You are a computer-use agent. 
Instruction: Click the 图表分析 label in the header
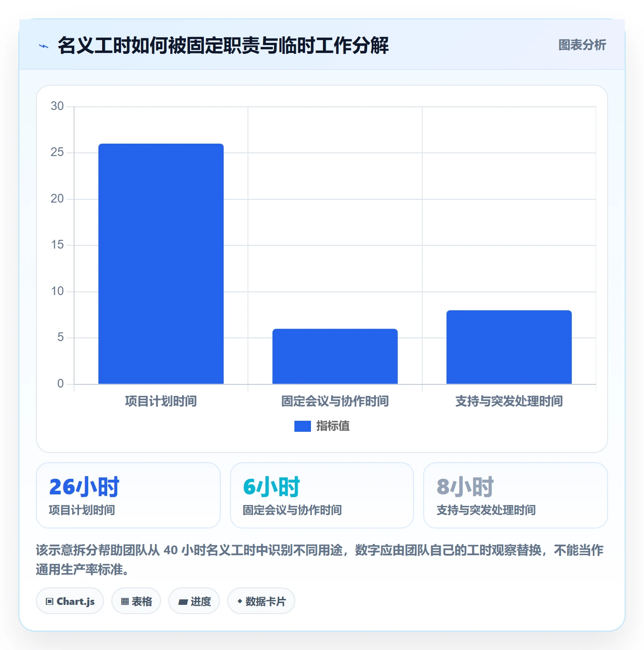[582, 45]
